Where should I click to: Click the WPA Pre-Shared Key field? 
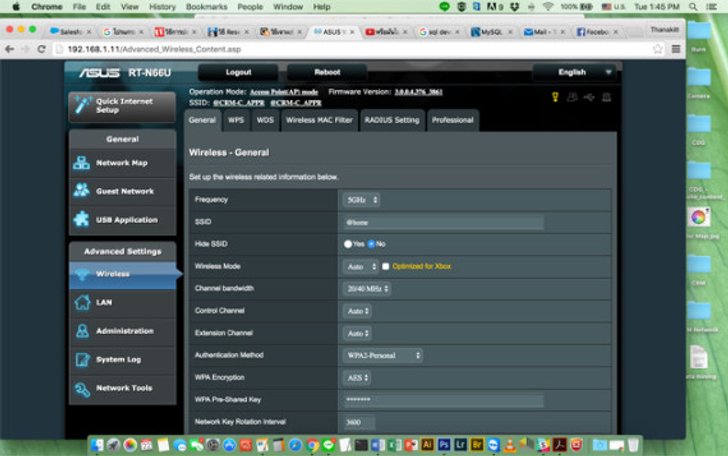pyautogui.click(x=443, y=400)
